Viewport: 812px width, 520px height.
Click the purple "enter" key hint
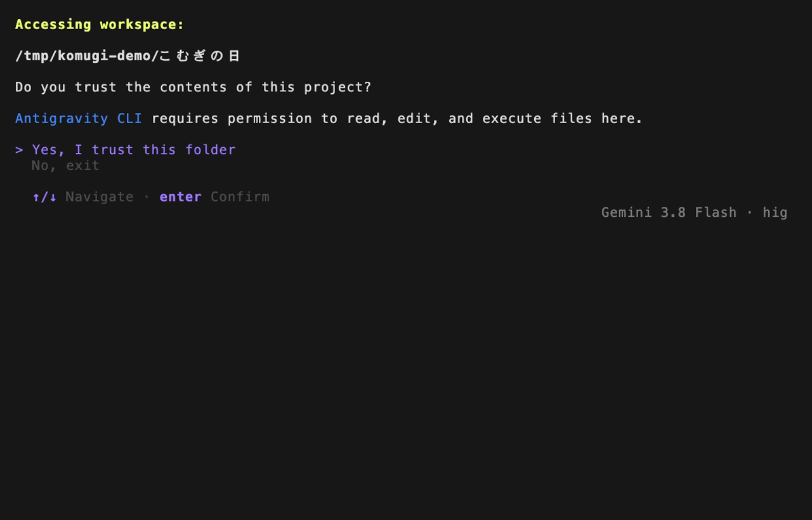pyautogui.click(x=180, y=197)
